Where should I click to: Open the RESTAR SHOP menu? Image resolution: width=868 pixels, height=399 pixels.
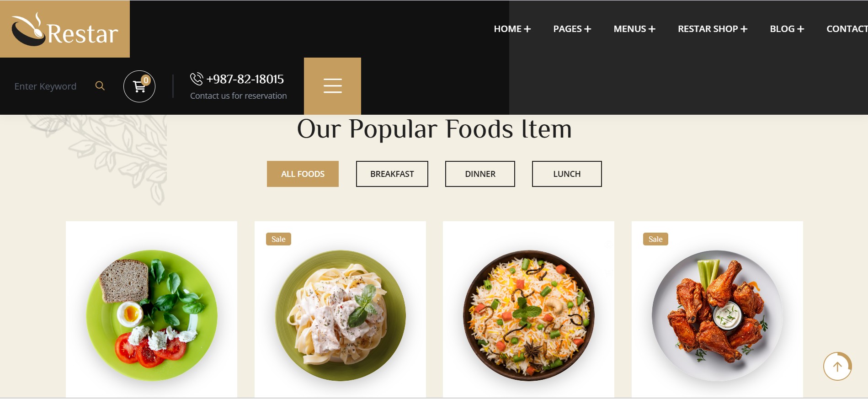tap(713, 29)
